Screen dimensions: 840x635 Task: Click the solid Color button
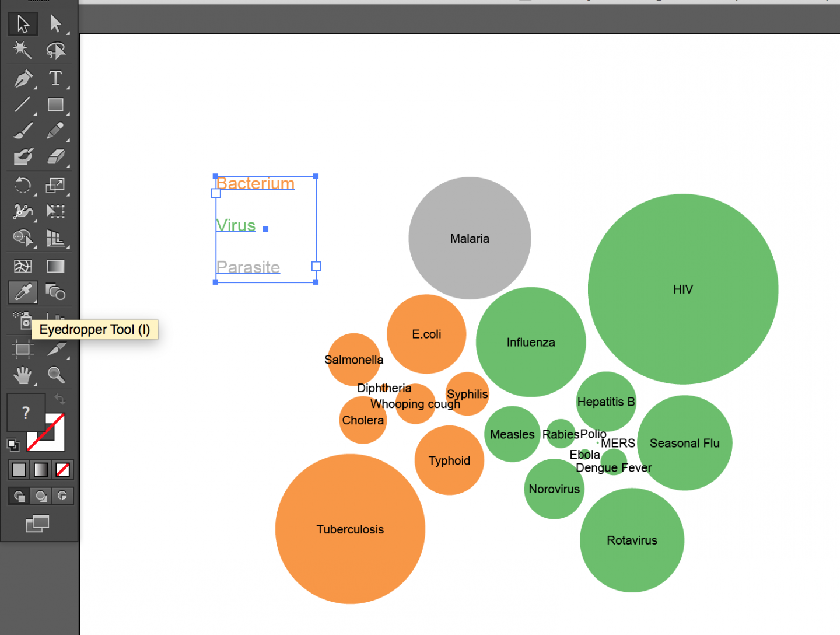pos(18,469)
